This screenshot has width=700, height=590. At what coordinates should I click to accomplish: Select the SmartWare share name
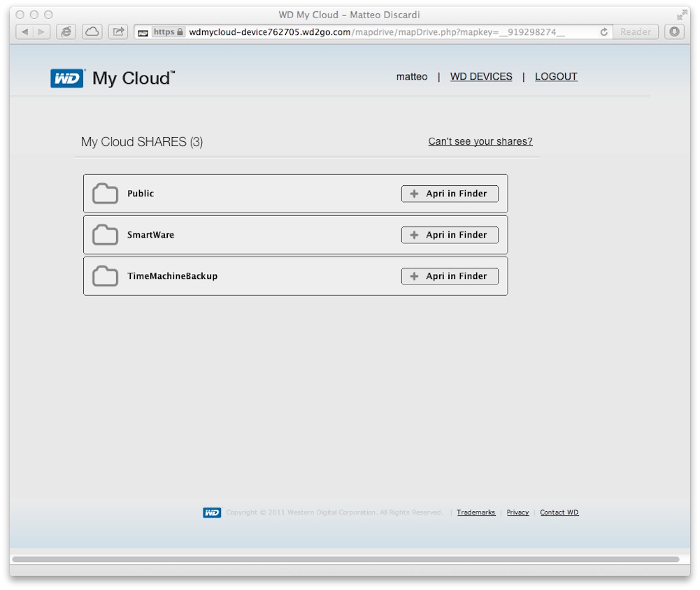(151, 235)
